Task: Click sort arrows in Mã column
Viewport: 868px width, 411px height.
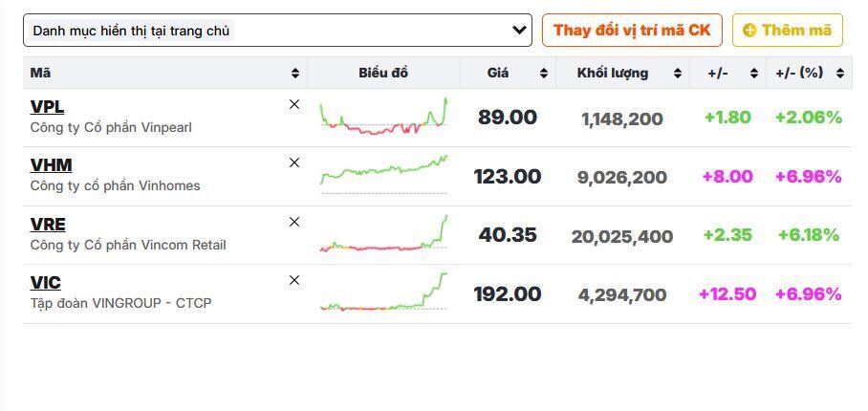Action: click(x=295, y=73)
